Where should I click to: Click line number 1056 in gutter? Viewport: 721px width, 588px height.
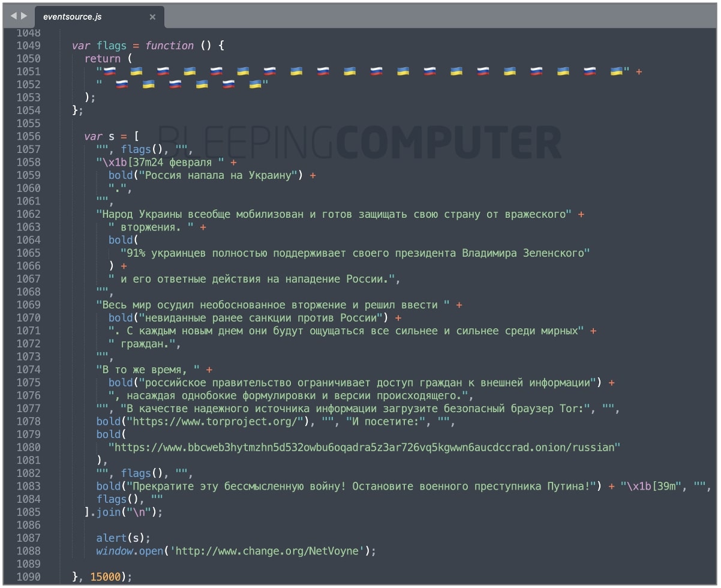(x=29, y=136)
